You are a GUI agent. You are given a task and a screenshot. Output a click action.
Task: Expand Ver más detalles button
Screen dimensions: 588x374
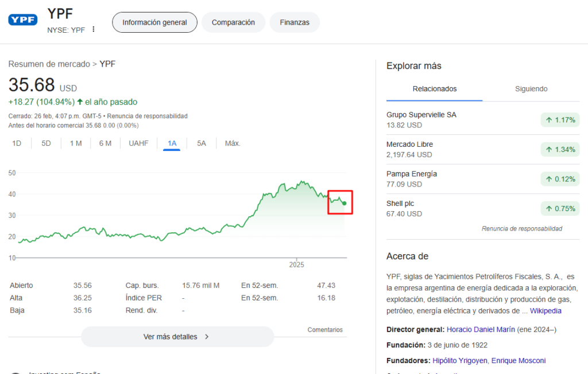tap(177, 337)
